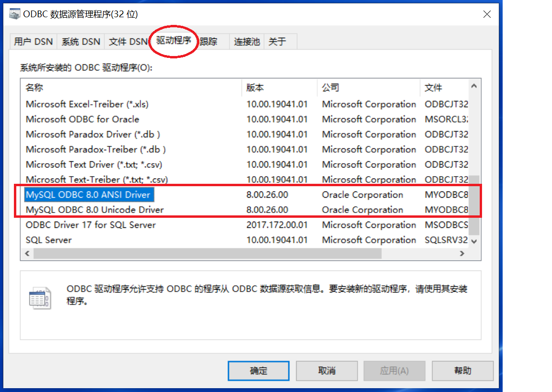Open the 驱动程序 tab
Image resolution: width=552 pixels, height=392 pixels.
[173, 41]
